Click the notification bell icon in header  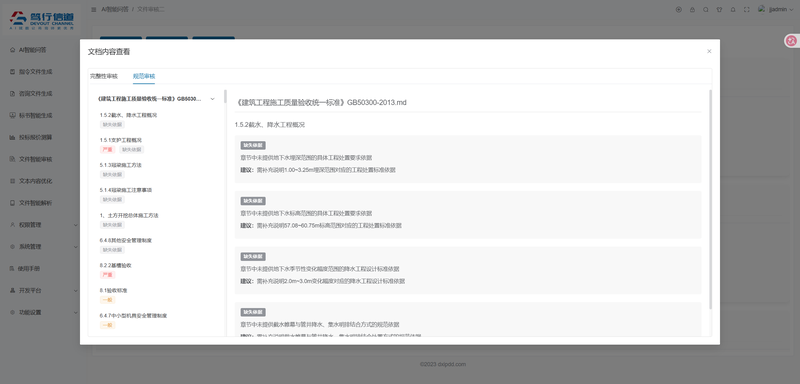coord(733,10)
